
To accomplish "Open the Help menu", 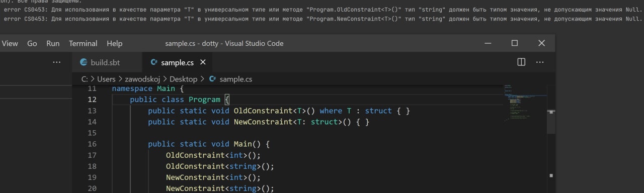I will (114, 43).
